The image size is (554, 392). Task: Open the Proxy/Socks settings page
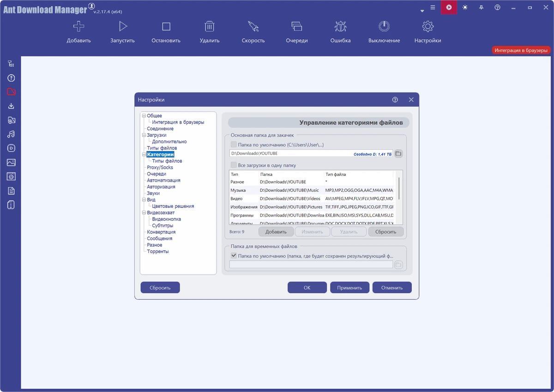click(x=160, y=168)
